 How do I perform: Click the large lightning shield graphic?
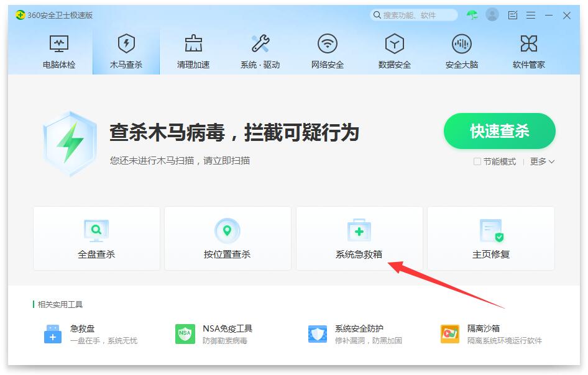(x=70, y=143)
